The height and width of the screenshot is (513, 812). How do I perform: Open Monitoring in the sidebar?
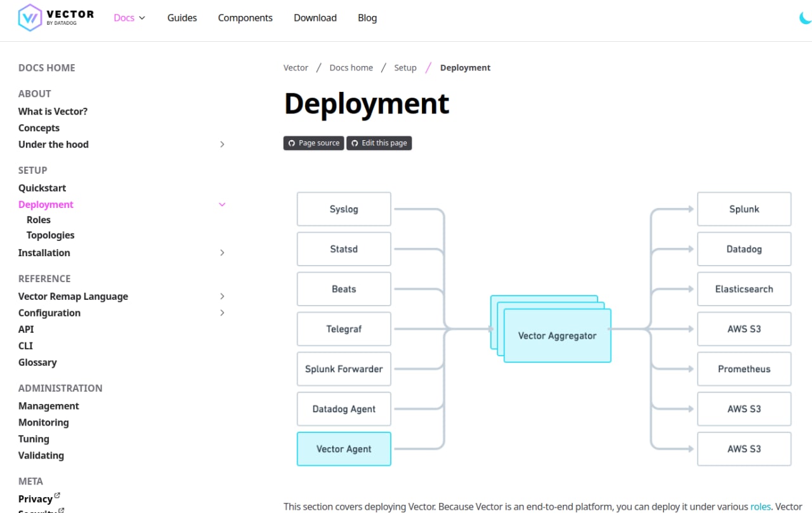coord(43,423)
